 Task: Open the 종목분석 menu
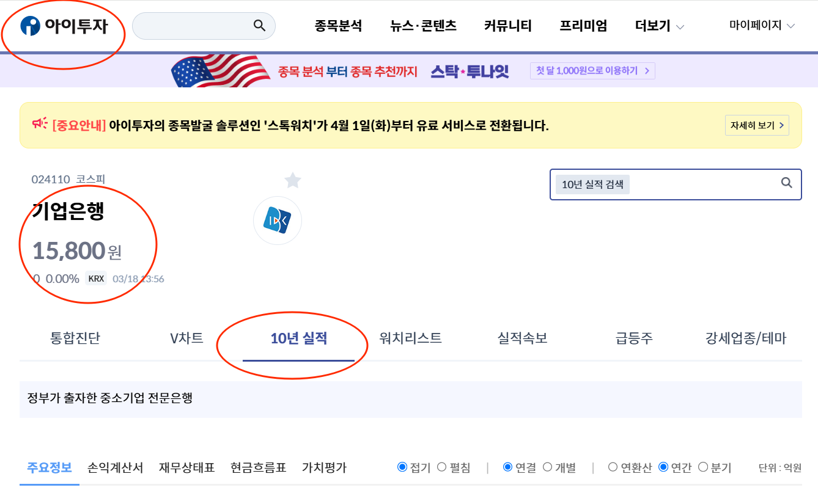(339, 26)
